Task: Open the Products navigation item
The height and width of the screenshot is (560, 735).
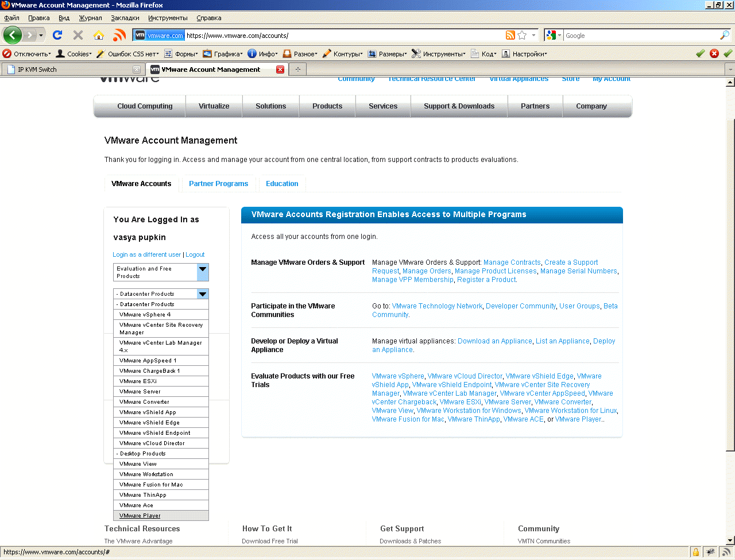Action: click(x=327, y=106)
